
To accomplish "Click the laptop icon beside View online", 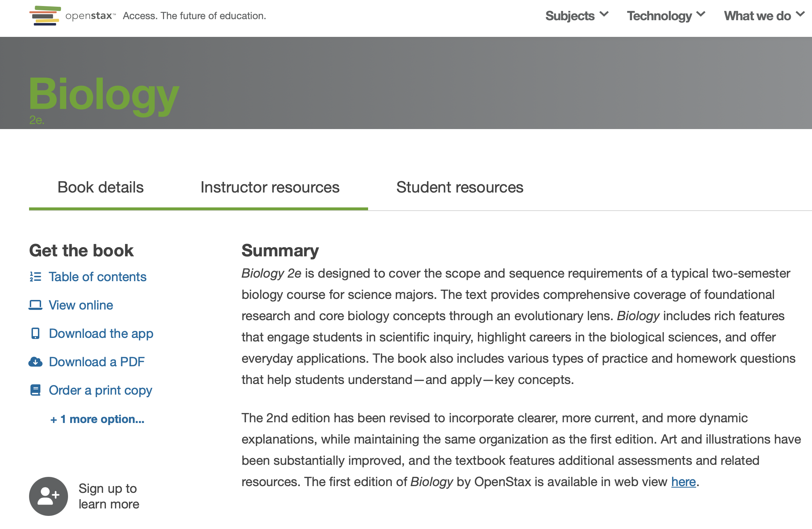I will 35,305.
